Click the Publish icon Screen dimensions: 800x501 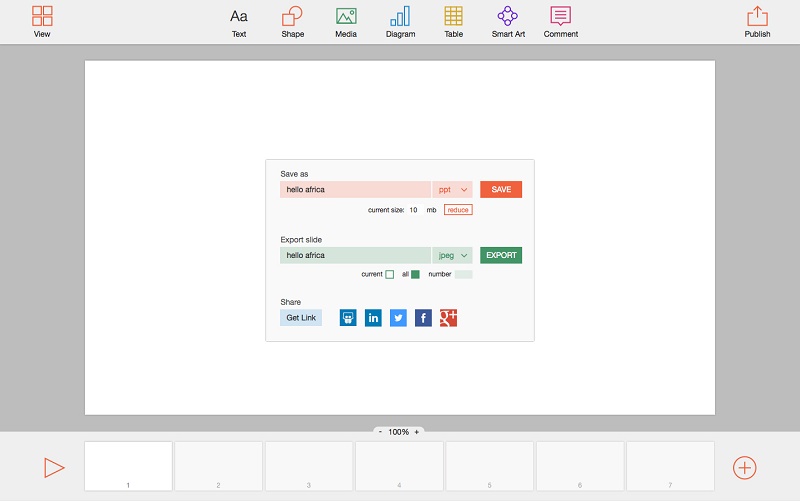coord(757,16)
